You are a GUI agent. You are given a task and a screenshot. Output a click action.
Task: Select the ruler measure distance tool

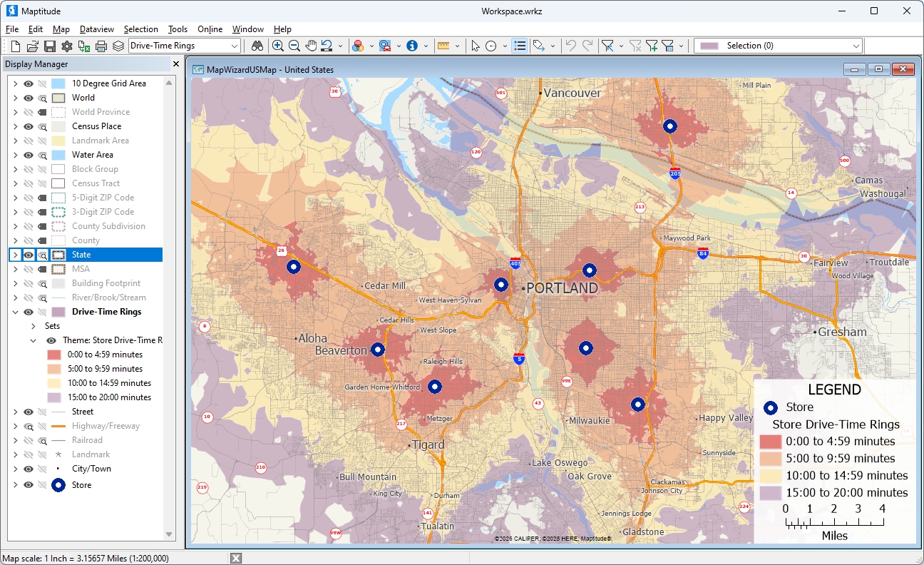click(x=443, y=46)
